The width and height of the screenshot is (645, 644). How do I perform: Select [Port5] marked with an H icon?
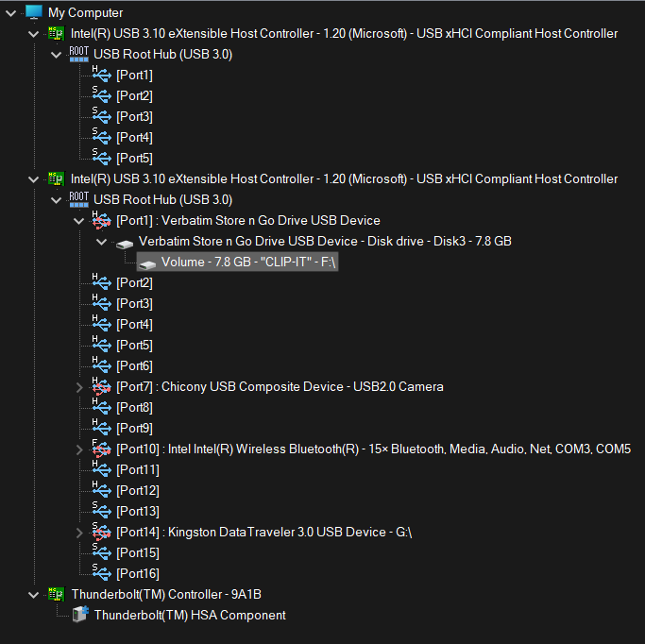point(134,345)
